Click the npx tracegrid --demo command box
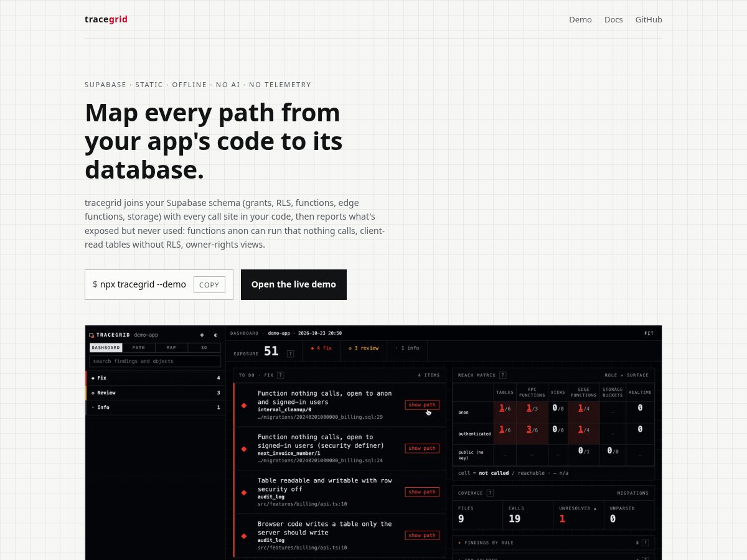 pyautogui.click(x=159, y=284)
